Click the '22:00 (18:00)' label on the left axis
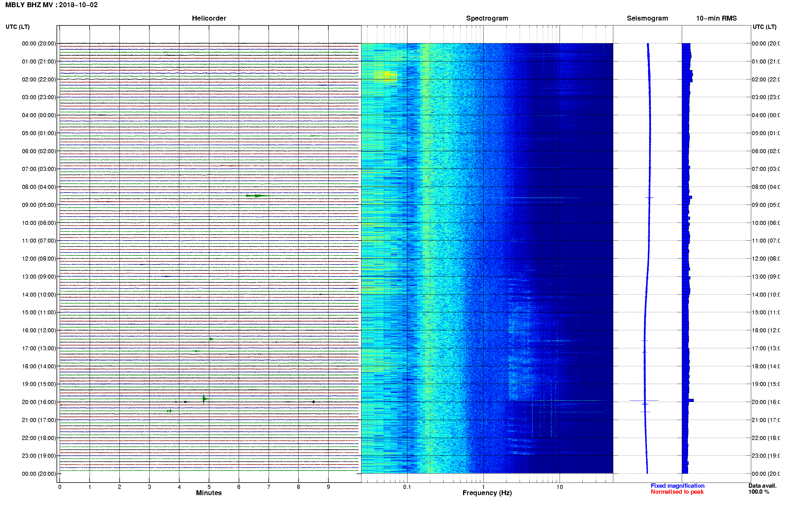The width and height of the screenshot is (812, 508). coord(39,438)
